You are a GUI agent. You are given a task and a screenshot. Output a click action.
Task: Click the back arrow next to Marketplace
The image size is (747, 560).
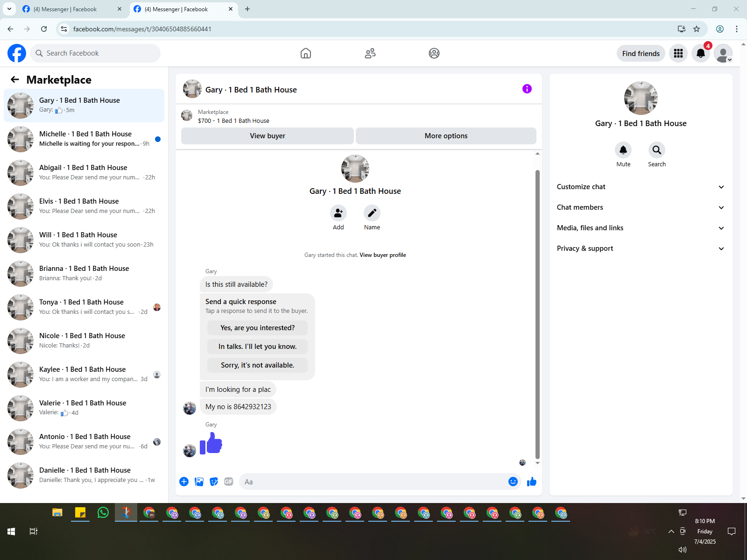[x=15, y=79]
